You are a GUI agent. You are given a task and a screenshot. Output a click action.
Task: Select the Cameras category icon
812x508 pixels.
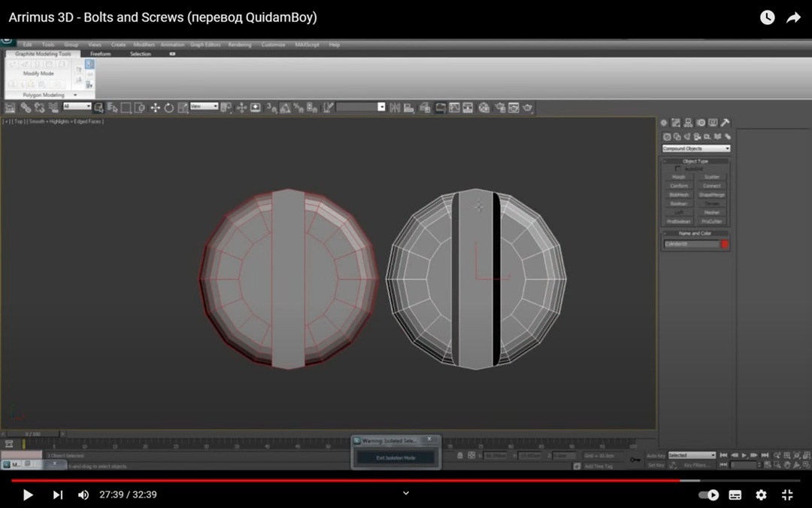coord(698,137)
